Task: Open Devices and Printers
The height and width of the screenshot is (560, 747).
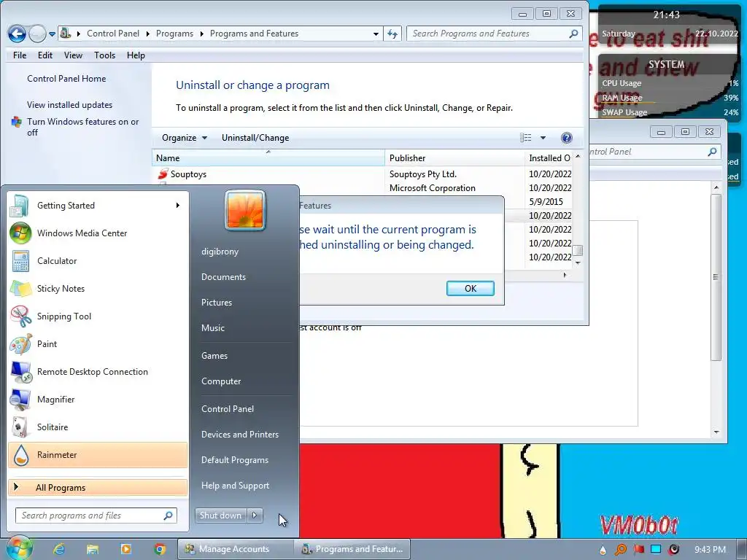Action: click(240, 435)
